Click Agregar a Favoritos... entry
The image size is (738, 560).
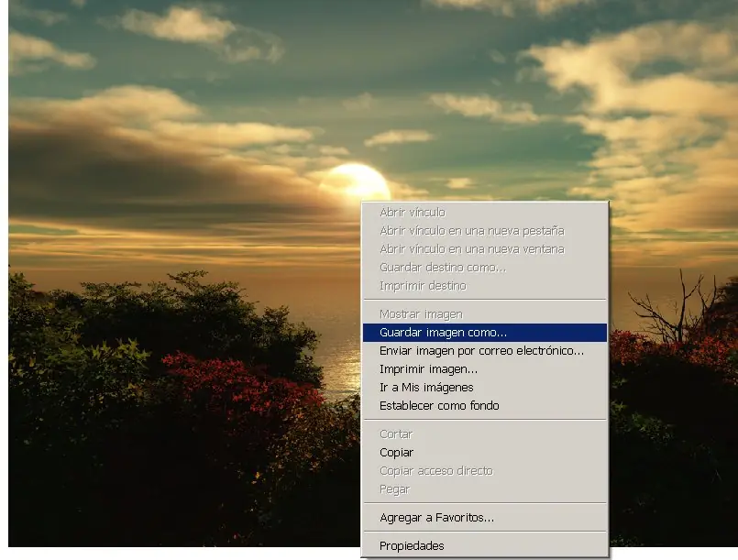[x=484, y=518]
